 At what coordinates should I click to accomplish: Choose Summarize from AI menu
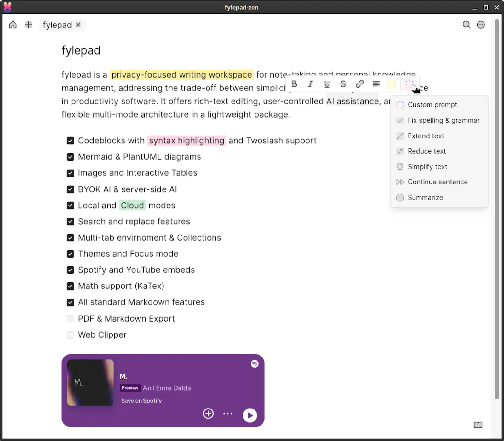[x=439, y=198]
